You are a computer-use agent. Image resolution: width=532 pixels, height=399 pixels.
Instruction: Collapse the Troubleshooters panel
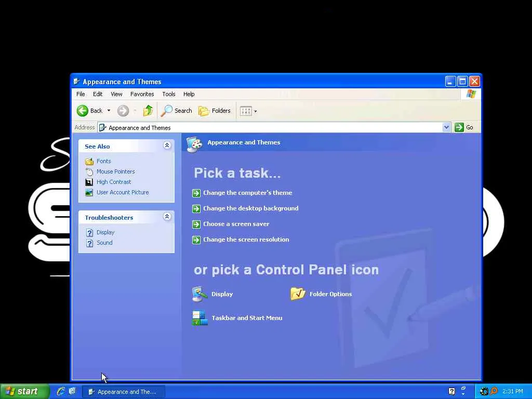(167, 217)
